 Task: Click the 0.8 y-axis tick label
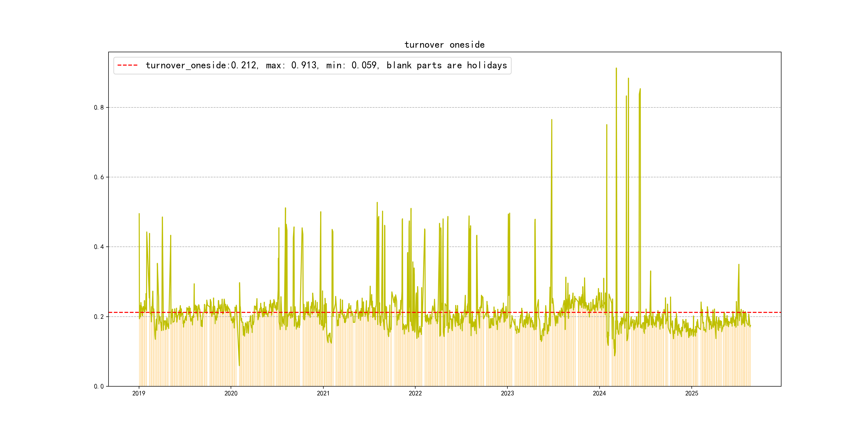coord(99,107)
